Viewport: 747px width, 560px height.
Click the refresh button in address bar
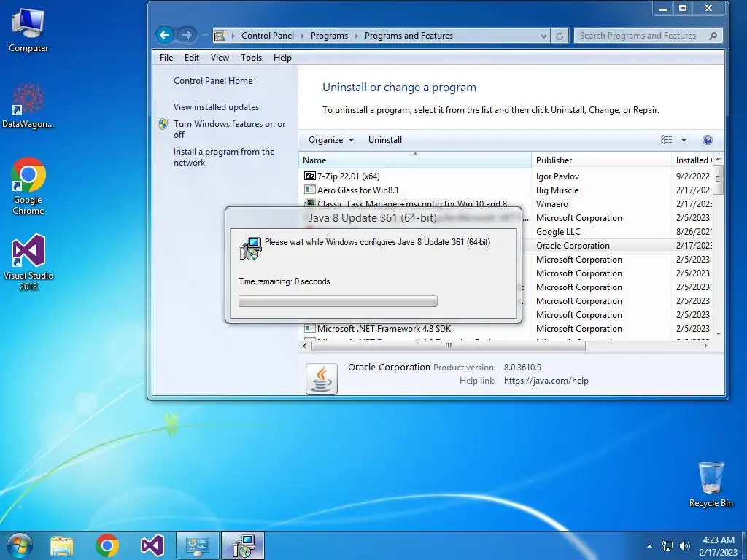tap(560, 36)
